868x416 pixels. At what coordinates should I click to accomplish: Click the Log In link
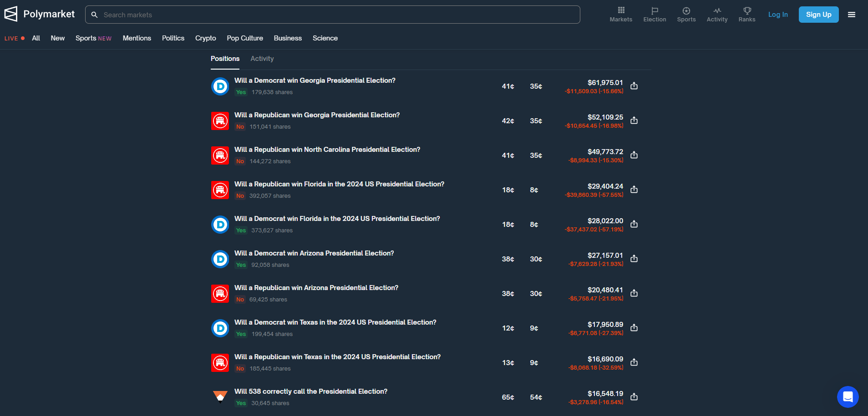click(778, 15)
